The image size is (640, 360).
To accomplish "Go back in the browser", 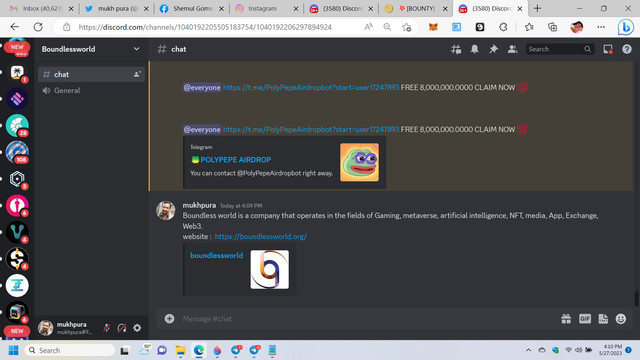I will (15, 27).
